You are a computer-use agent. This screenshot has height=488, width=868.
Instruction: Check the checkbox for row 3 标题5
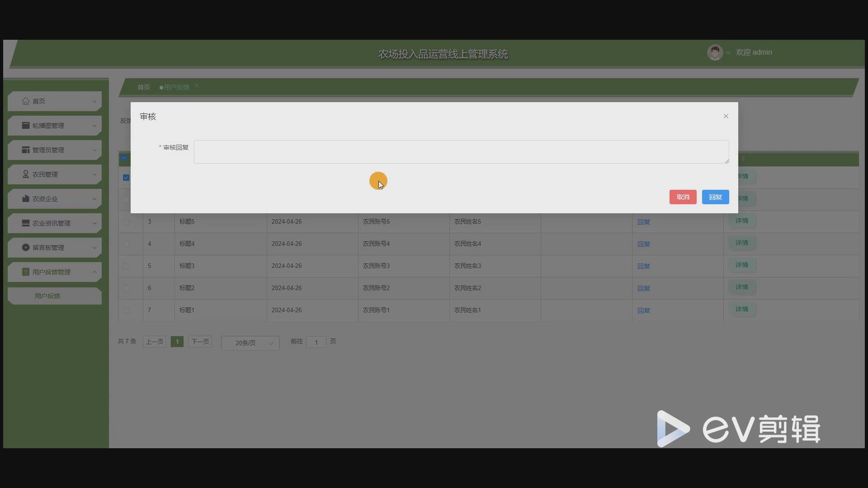click(126, 222)
